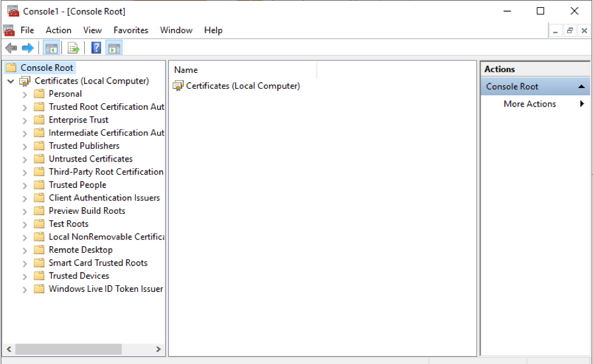Toggle Show/Hide Action Pane toolbar button
The width and height of the screenshot is (593, 364).
[x=114, y=48]
